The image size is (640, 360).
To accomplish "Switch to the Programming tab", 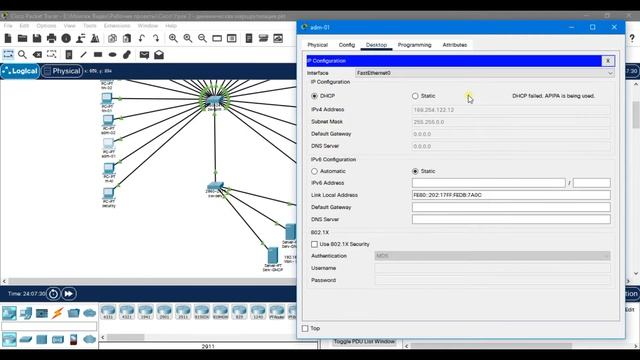I will pyautogui.click(x=415, y=45).
